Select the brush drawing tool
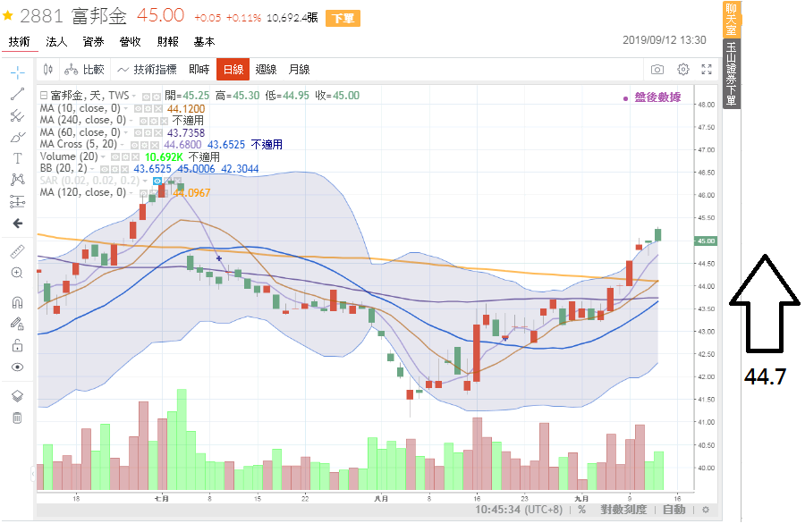Viewport: 805px width, 532px height. pyautogui.click(x=18, y=137)
